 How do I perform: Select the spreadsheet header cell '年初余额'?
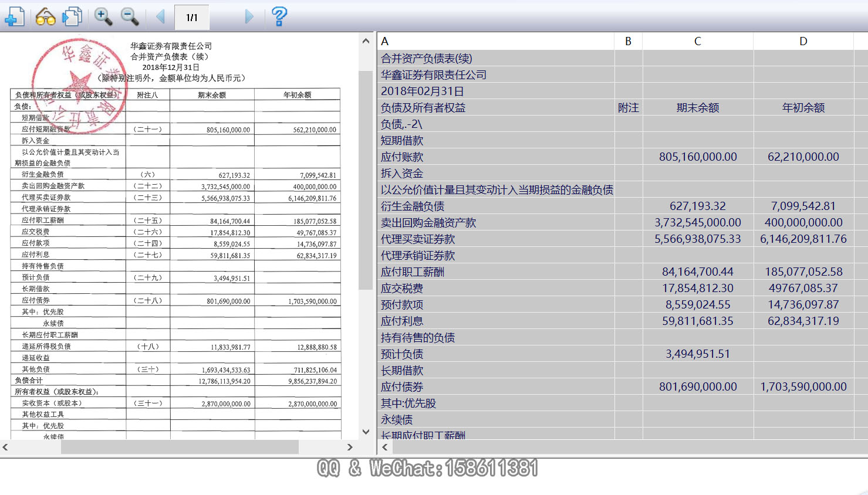coord(803,107)
